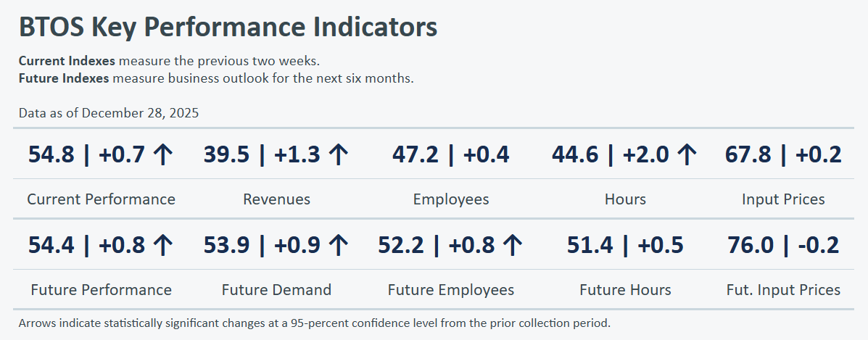Click the Fut. Input Prices value 76.0 | -0.2
The image size is (868, 340).
point(782,245)
